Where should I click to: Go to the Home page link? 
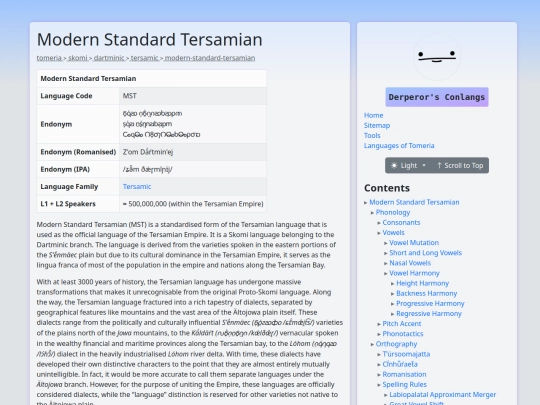[x=373, y=115]
